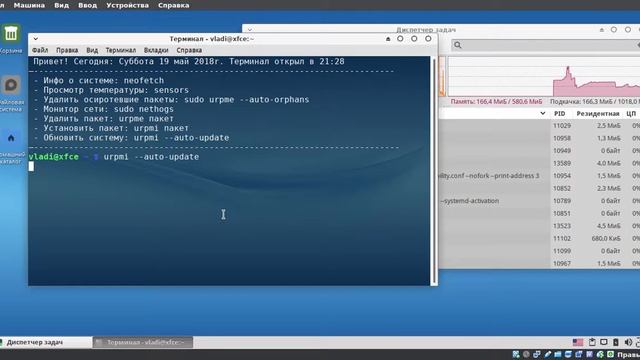This screenshot has height=360, width=640.
Task: Select process row with PID 10967
Action: click(x=539, y=263)
